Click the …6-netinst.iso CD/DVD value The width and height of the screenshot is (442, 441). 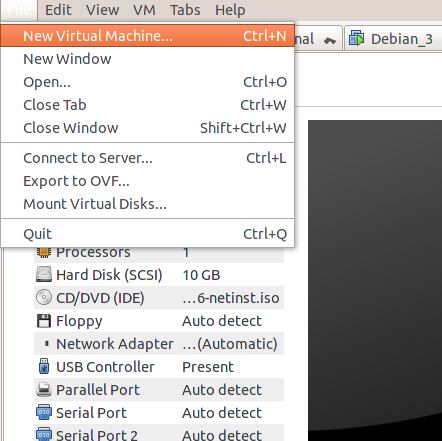(231, 298)
